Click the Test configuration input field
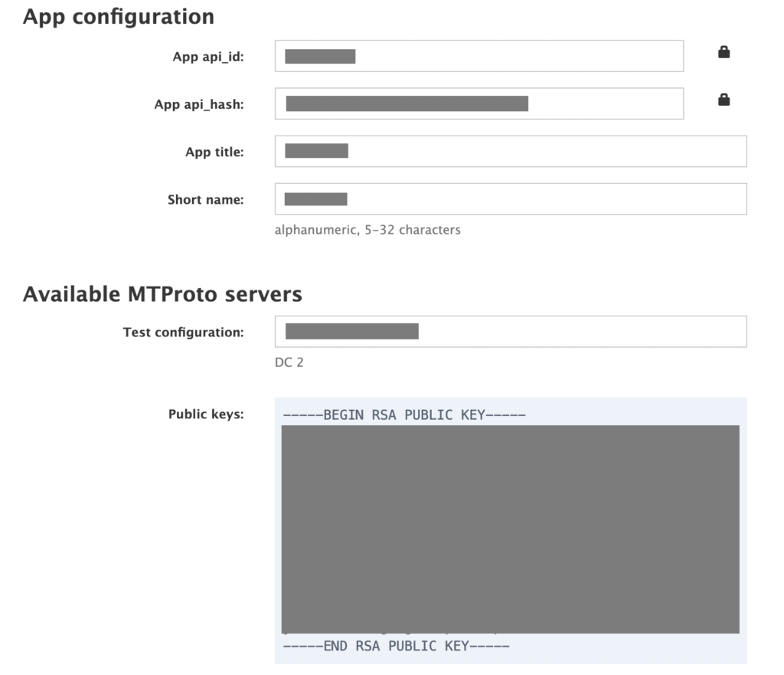784x675 pixels. tap(510, 331)
